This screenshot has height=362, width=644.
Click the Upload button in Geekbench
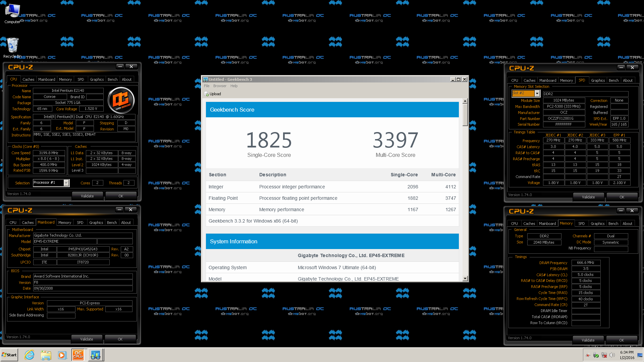click(x=213, y=94)
